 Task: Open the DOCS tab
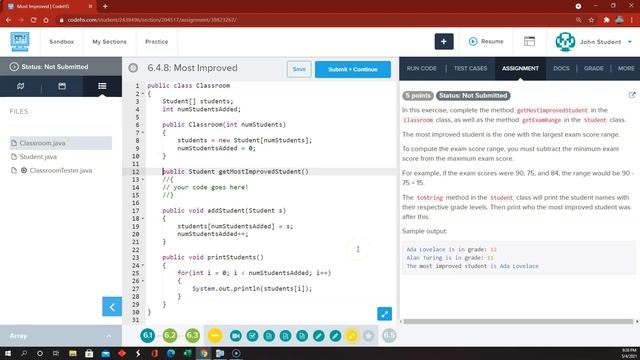coord(561,69)
